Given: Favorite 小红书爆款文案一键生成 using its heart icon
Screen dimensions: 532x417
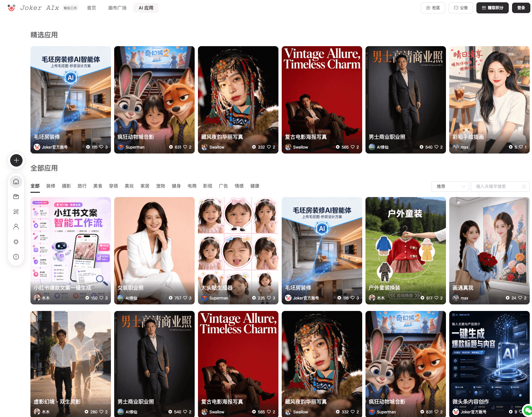Looking at the screenshot, I should click(101, 298).
